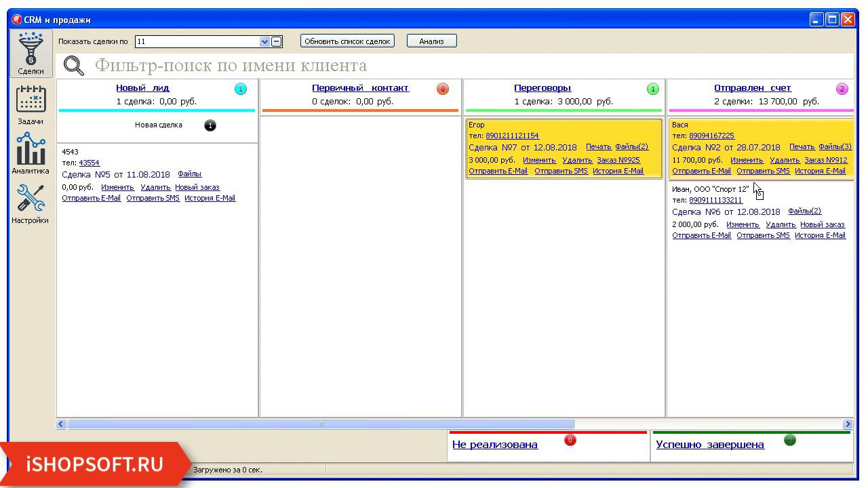The height and width of the screenshot is (488, 868).
Task: Click Отправить SMS on deal №6
Action: [x=764, y=236]
